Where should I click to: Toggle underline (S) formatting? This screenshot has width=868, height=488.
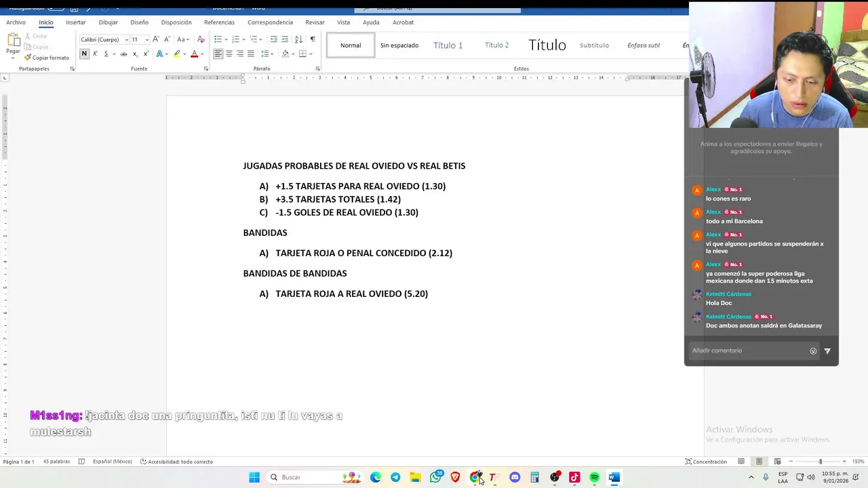tap(106, 54)
